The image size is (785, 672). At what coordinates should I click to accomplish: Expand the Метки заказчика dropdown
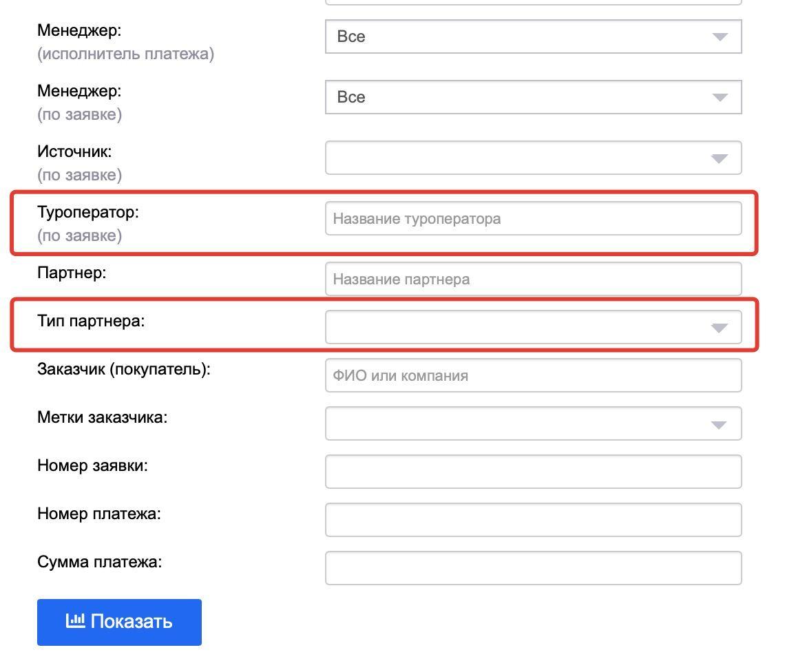(532, 423)
